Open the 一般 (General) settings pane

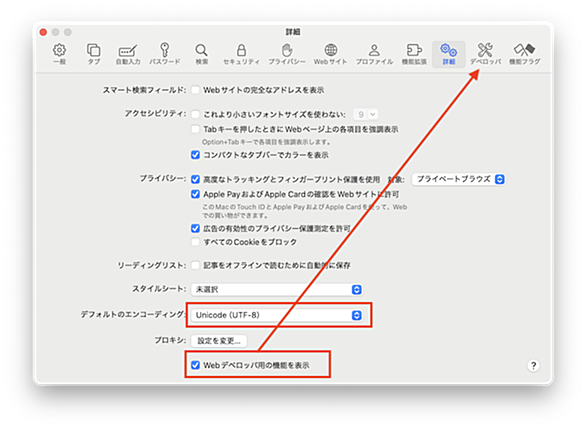[x=59, y=54]
